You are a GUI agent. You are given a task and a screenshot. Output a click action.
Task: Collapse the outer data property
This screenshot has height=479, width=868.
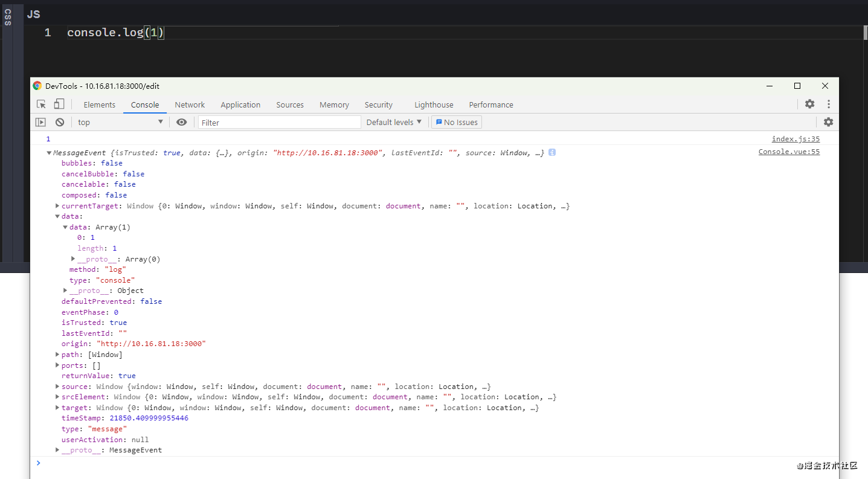point(57,216)
